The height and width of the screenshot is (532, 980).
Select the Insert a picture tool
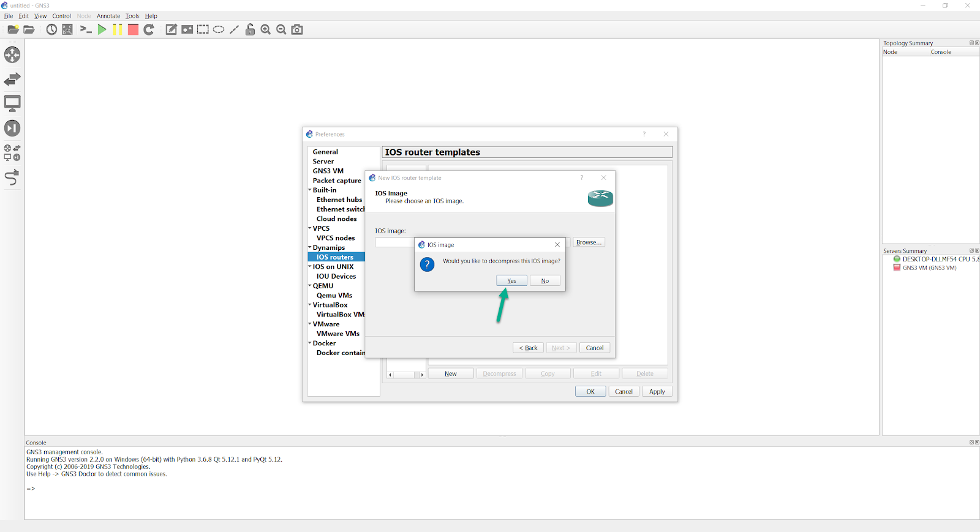187,29
